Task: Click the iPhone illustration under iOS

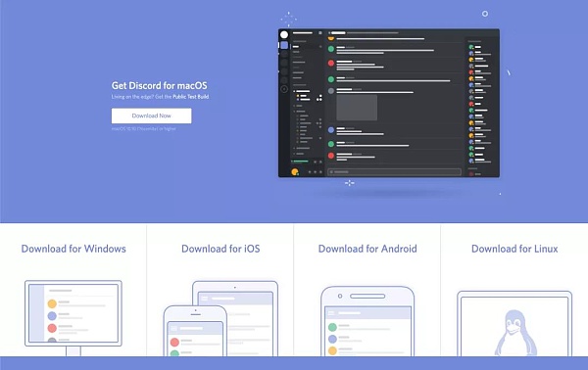Action: (195, 331)
